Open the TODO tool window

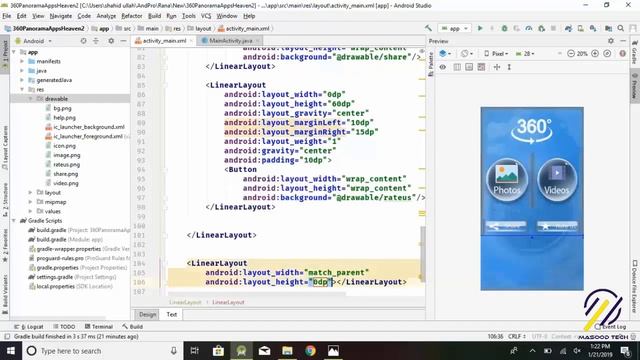[x=64, y=327]
